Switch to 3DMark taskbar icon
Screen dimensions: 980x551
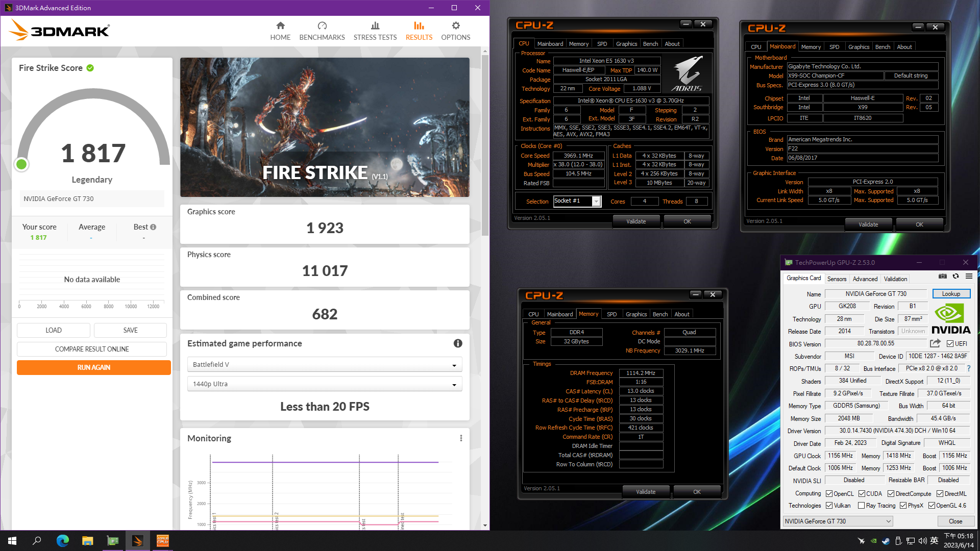tap(137, 541)
